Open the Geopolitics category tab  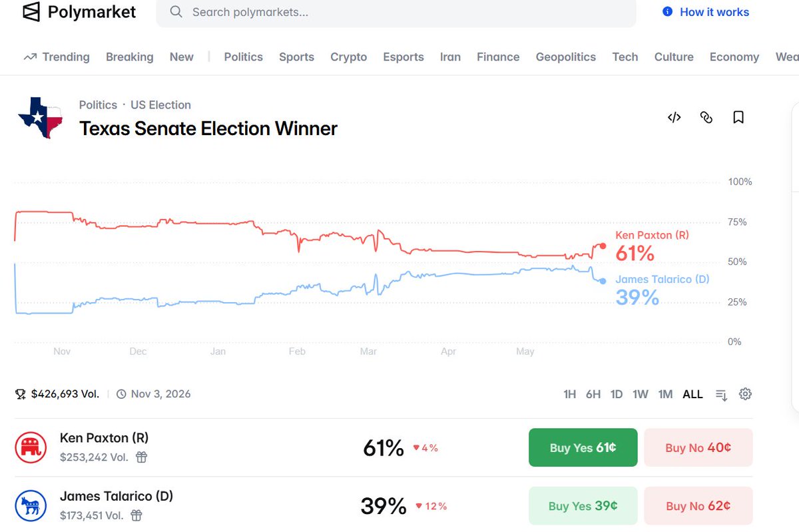pos(566,57)
